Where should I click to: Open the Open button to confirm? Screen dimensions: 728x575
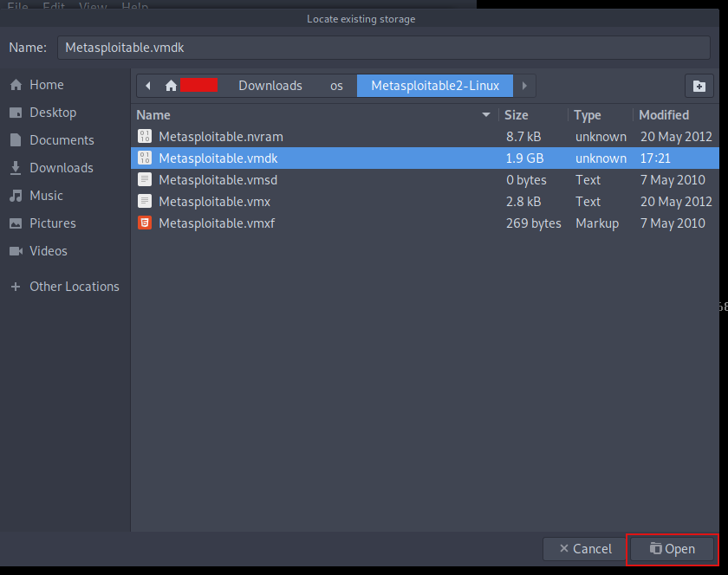672,549
